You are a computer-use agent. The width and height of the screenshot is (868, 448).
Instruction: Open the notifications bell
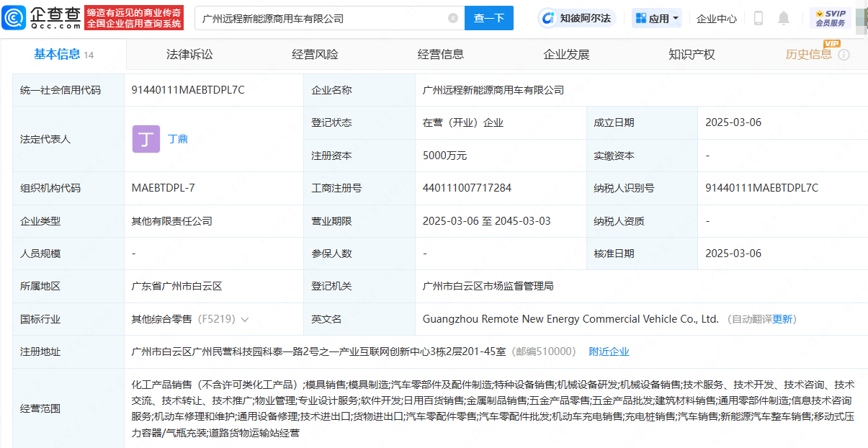point(784,18)
